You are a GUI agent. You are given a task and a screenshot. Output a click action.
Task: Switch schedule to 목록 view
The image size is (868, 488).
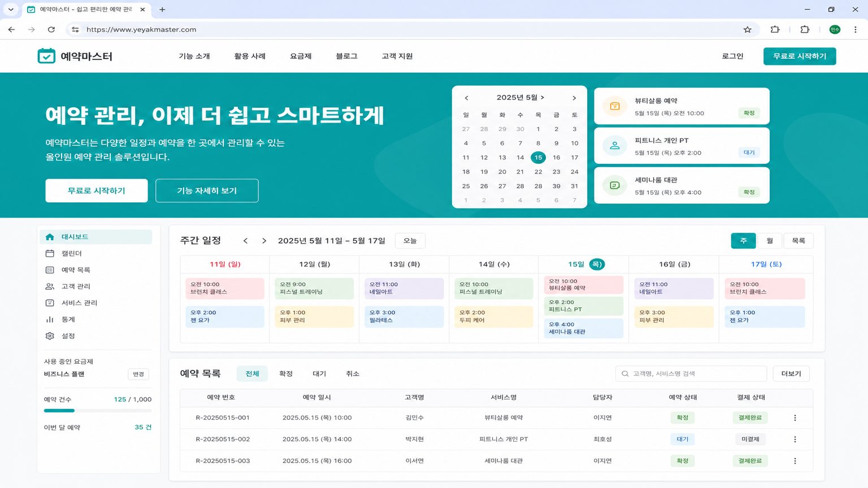(798, 241)
